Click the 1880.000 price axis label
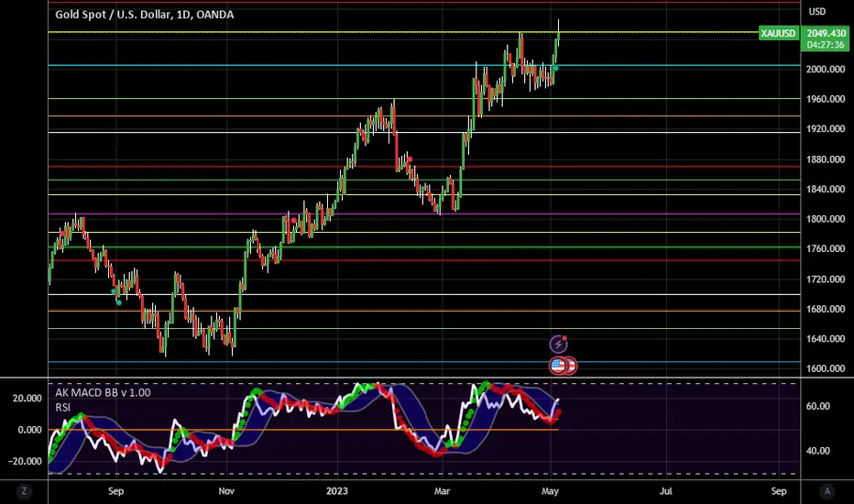 826,159
